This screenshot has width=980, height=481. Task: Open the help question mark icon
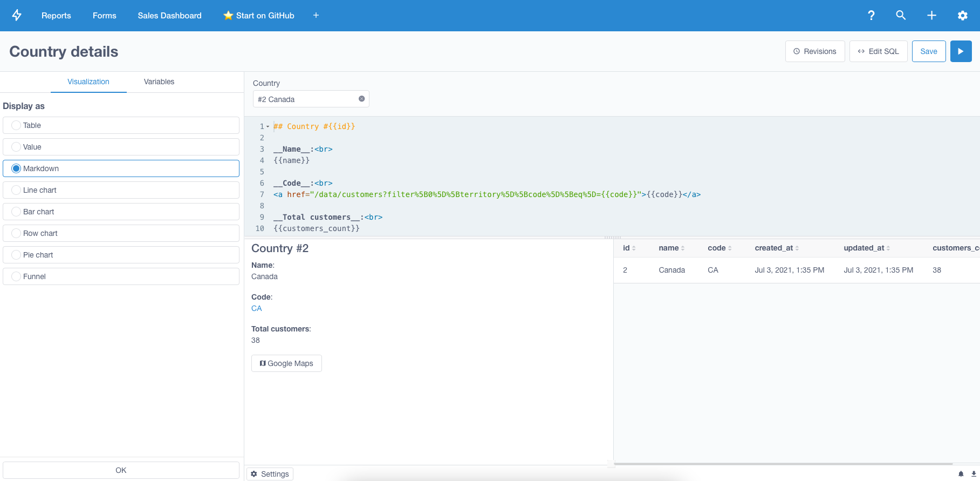tap(871, 15)
